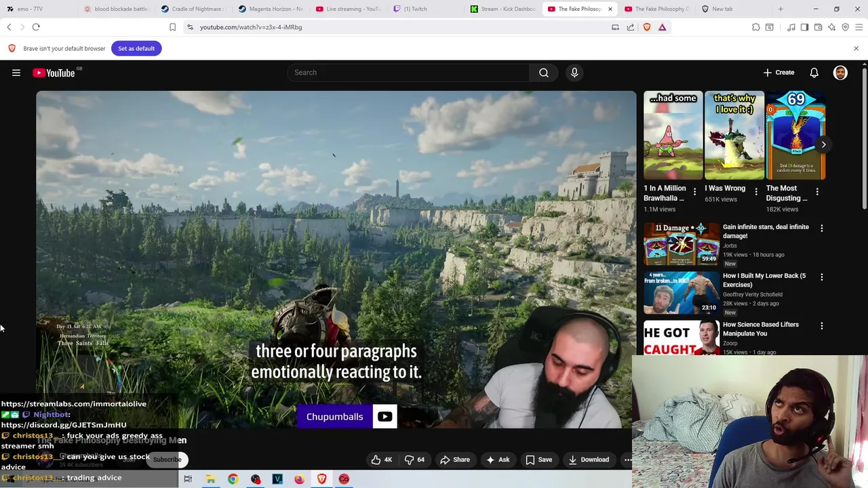Switch to the Live streaming YouTube tab

coord(349,9)
